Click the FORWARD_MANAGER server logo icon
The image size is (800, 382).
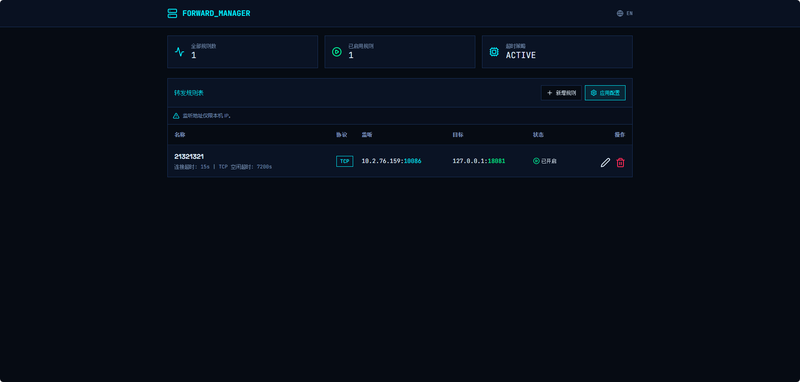point(172,13)
